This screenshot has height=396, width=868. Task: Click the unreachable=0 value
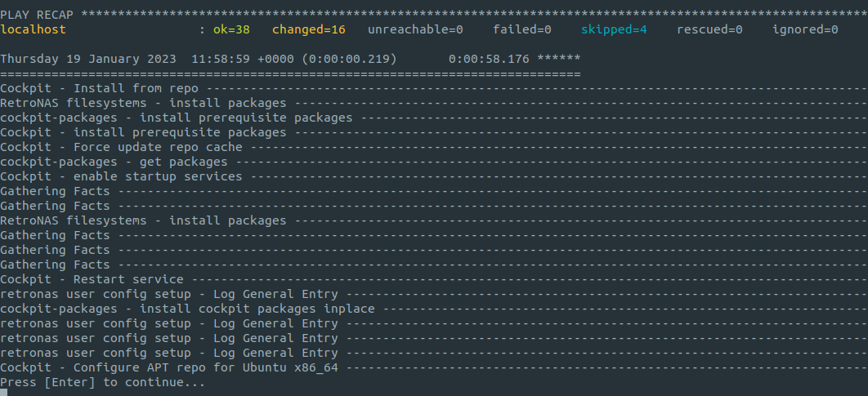pyautogui.click(x=415, y=29)
